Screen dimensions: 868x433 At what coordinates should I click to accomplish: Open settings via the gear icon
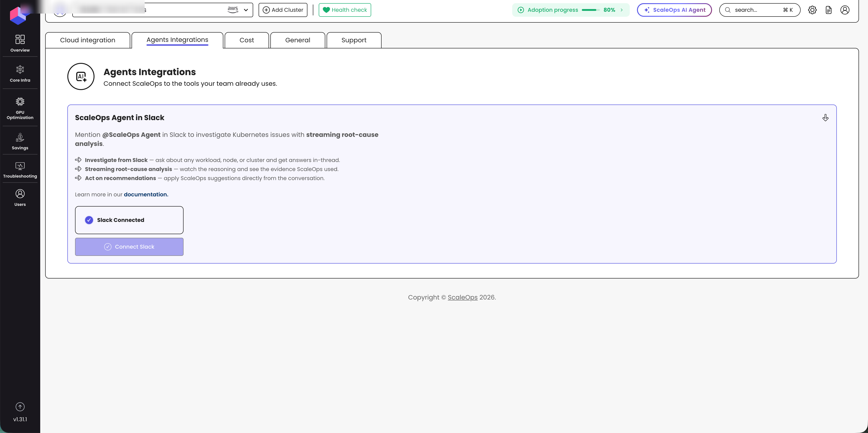812,10
